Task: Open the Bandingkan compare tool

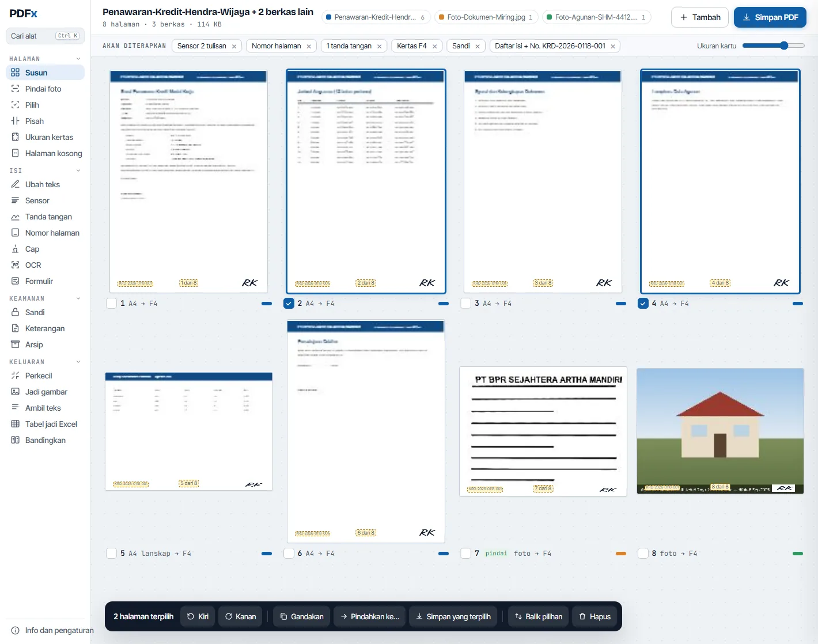Action: [x=45, y=440]
